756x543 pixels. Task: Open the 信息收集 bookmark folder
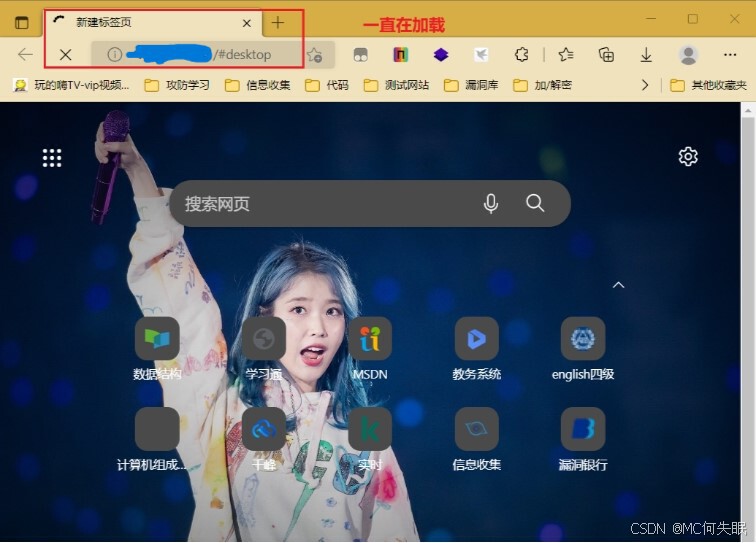pos(257,85)
